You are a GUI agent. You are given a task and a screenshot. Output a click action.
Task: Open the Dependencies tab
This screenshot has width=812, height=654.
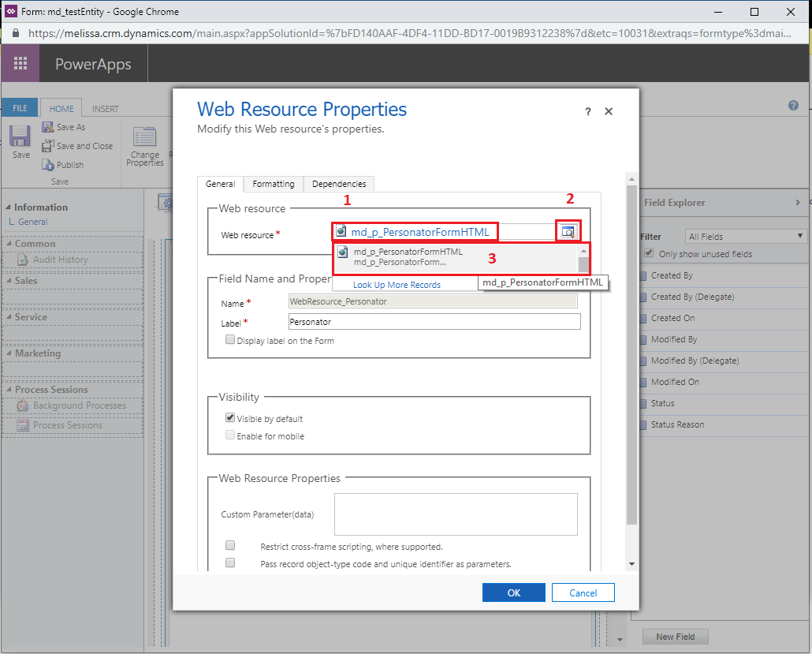[339, 184]
